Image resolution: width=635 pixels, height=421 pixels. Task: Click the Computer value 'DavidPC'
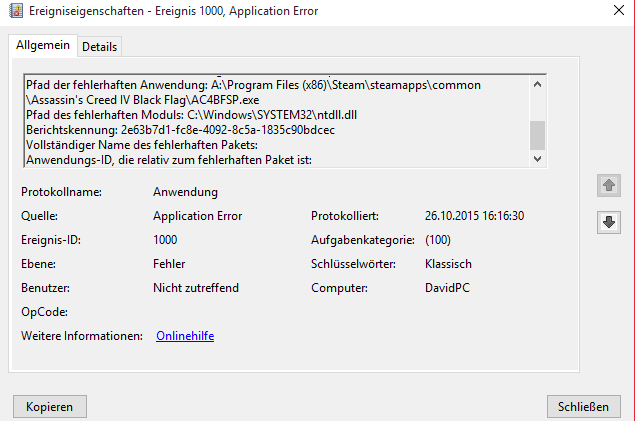[447, 288]
